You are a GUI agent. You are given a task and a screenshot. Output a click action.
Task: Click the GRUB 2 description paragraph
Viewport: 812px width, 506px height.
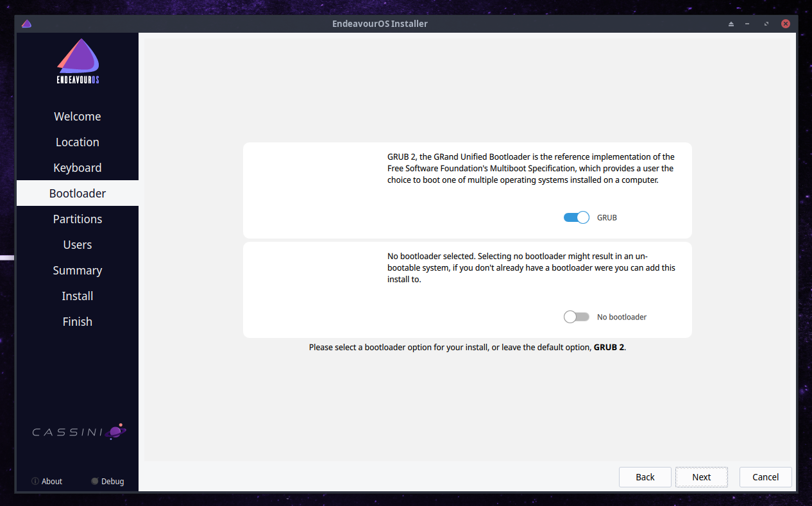click(x=531, y=168)
